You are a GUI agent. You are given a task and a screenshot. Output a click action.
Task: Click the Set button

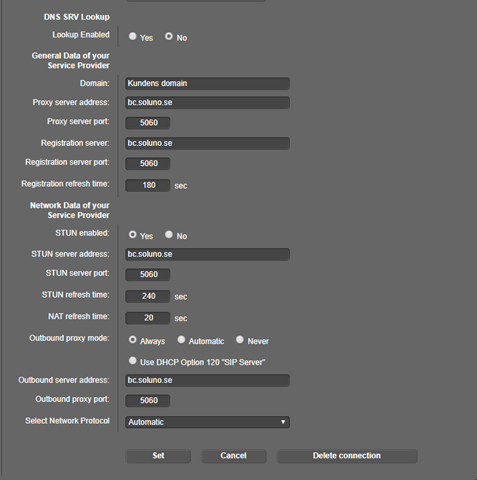pyautogui.click(x=158, y=456)
